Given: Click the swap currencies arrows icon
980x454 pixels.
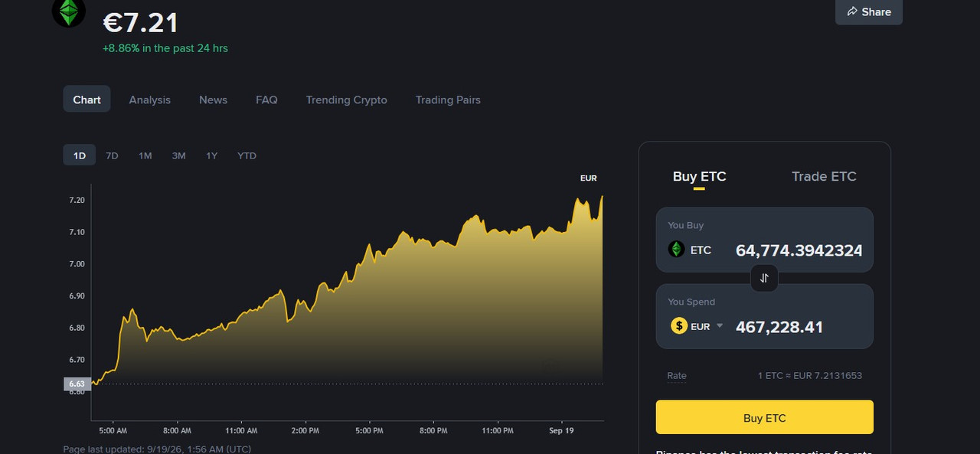Looking at the screenshot, I should (x=764, y=278).
